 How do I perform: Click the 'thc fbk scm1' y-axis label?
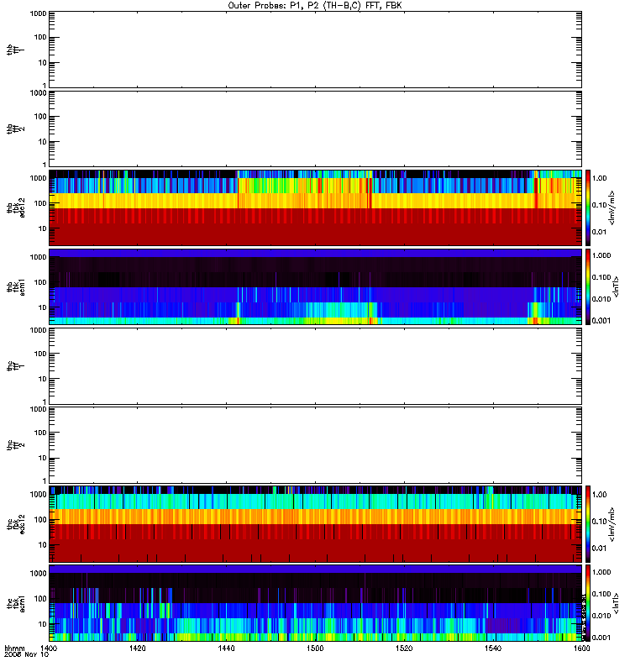(16, 603)
